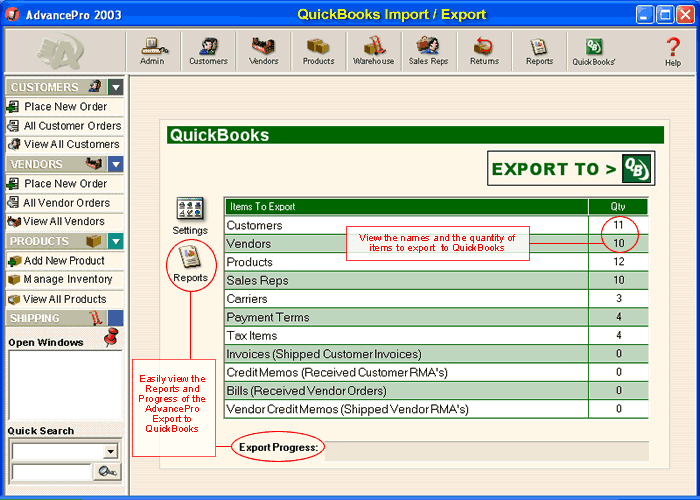Open the Quick Search category dropdown
This screenshot has width=700, height=500.
(x=110, y=451)
